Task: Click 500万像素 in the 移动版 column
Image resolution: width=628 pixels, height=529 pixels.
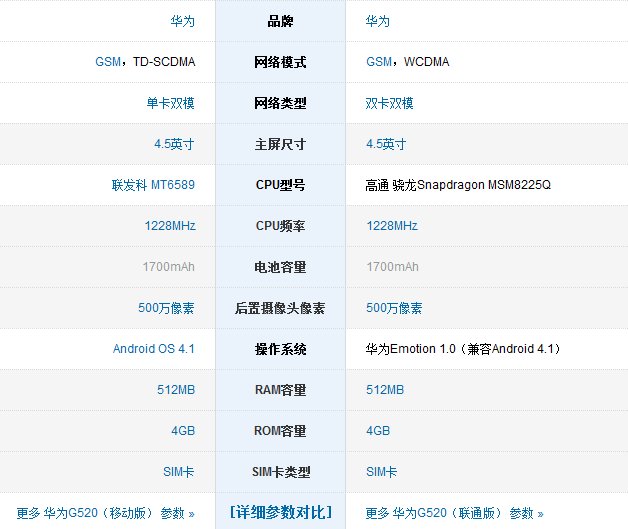Action: [x=166, y=308]
